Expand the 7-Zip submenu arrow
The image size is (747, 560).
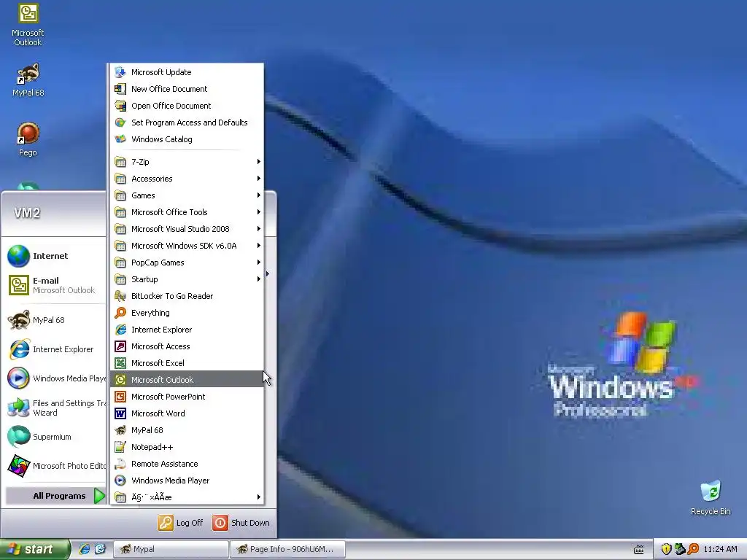(x=259, y=162)
